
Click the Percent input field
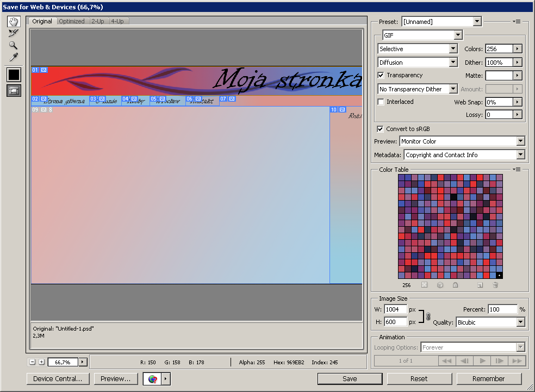[502, 309]
